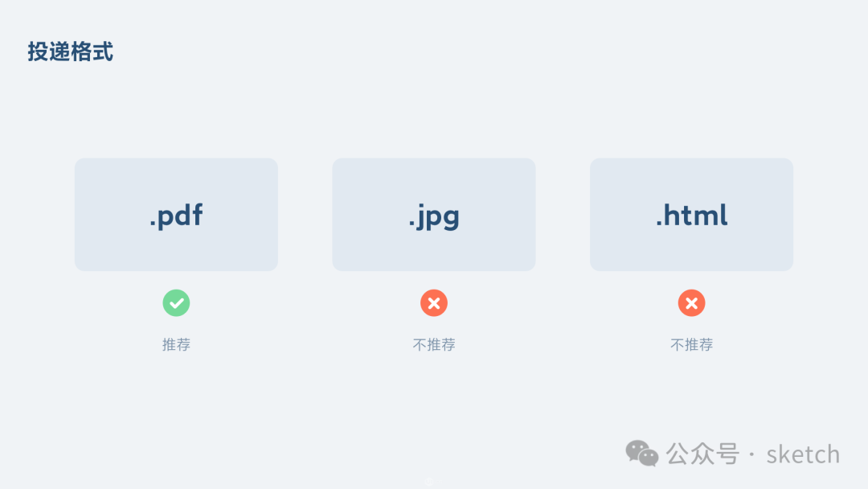The height and width of the screenshot is (489, 868).
Task: Click the white tick inside green circle
Action: [x=177, y=303]
